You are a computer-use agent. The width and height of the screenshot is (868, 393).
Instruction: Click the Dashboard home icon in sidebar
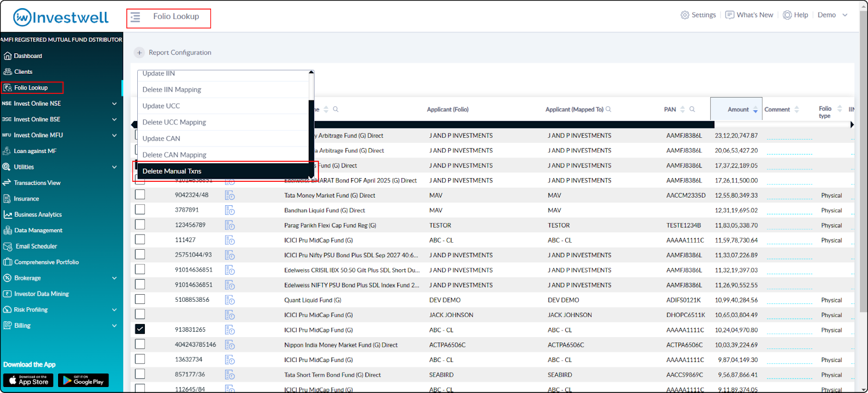[8, 56]
